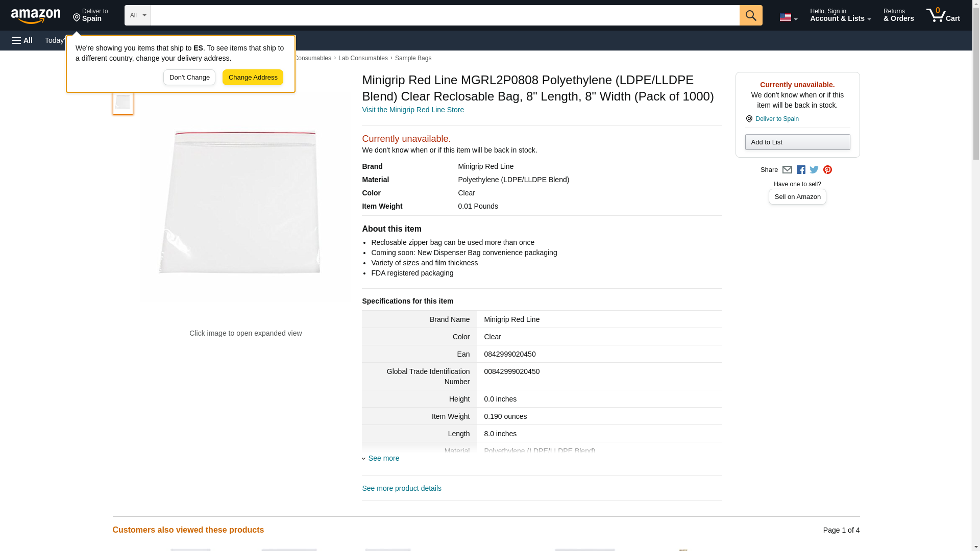Open the shopping cart
Viewport: 980px width, 551px height.
(943, 15)
